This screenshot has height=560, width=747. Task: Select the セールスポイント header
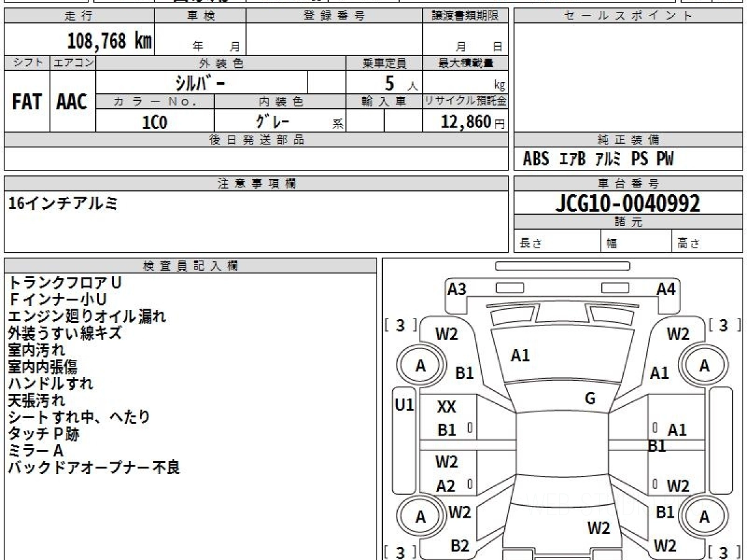628,16
